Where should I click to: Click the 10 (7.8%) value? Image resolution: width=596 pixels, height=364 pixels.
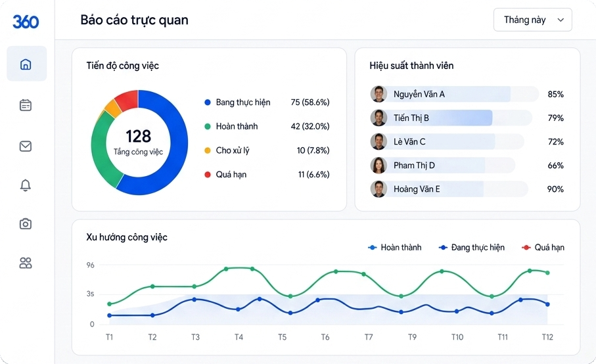[x=313, y=150]
